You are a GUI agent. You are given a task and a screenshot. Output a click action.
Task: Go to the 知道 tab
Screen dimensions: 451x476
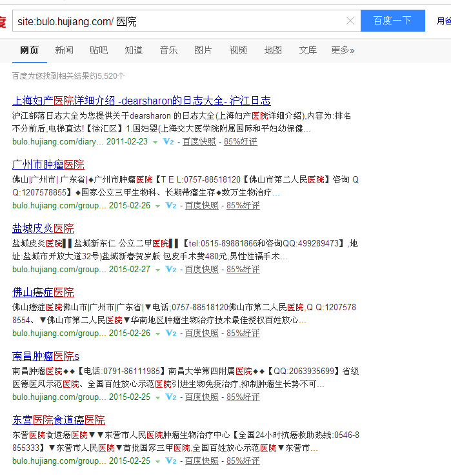tap(134, 50)
